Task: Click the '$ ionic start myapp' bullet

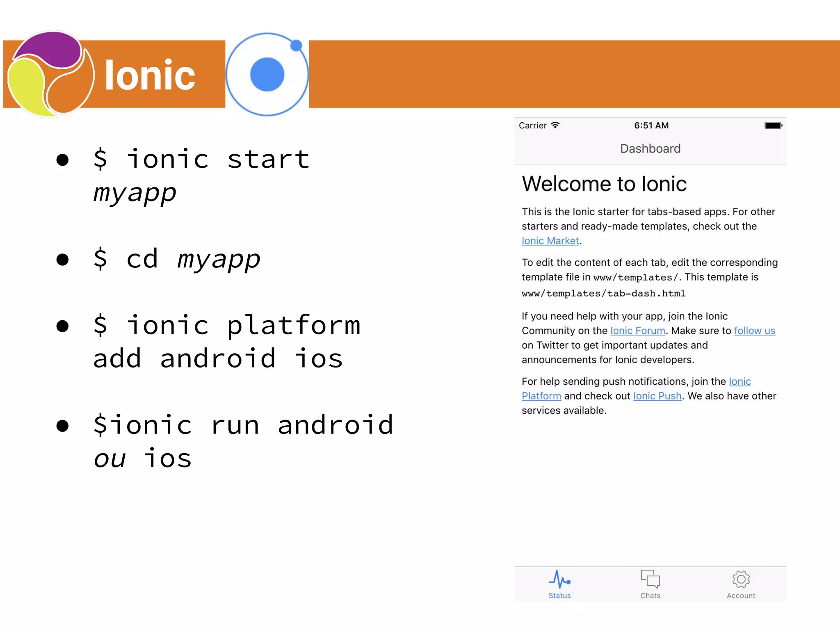Action: [x=201, y=176]
